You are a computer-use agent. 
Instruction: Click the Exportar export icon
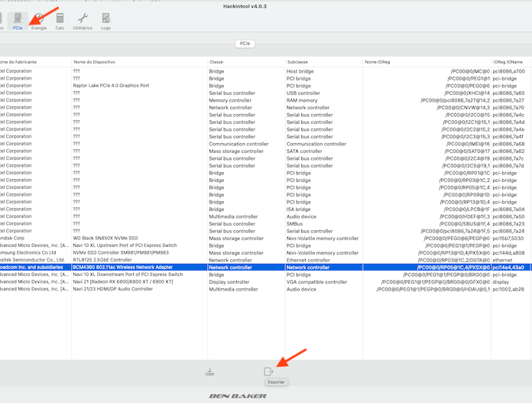pyautogui.click(x=269, y=372)
